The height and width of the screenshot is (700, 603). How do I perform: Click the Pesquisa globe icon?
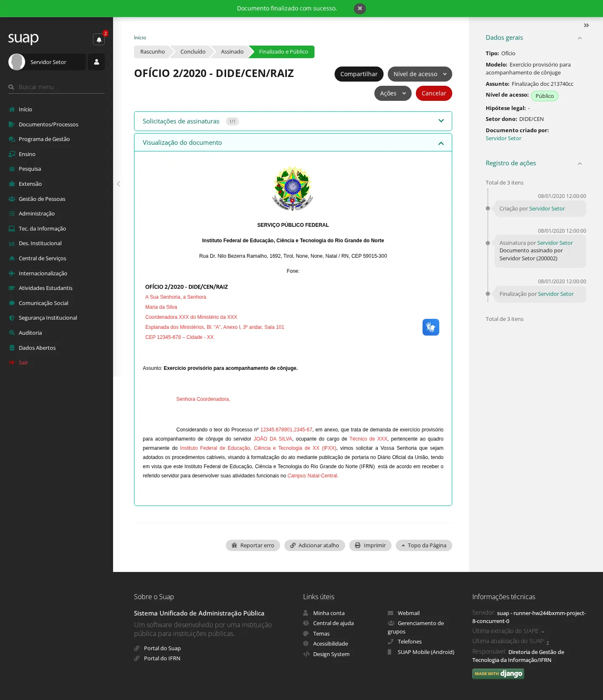[x=12, y=169]
